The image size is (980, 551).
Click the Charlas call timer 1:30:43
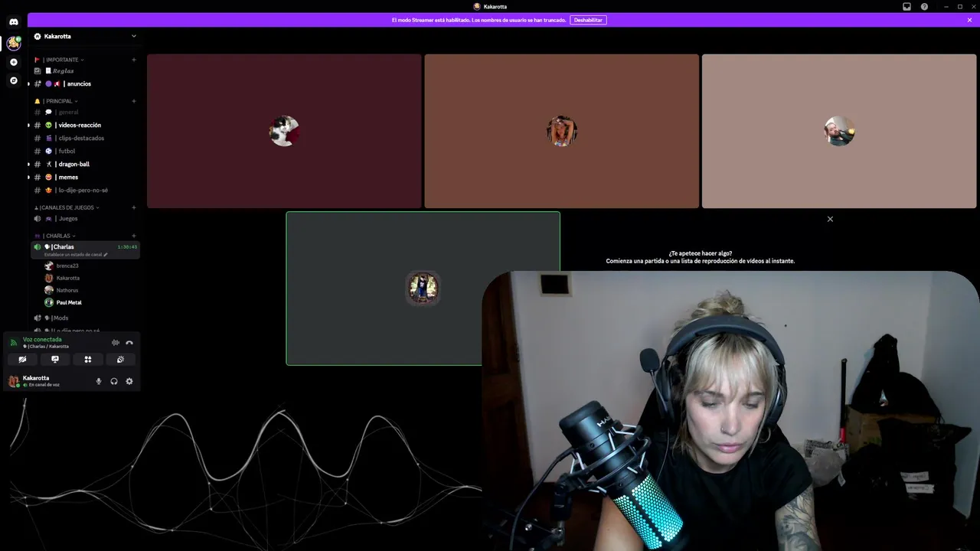[127, 246]
